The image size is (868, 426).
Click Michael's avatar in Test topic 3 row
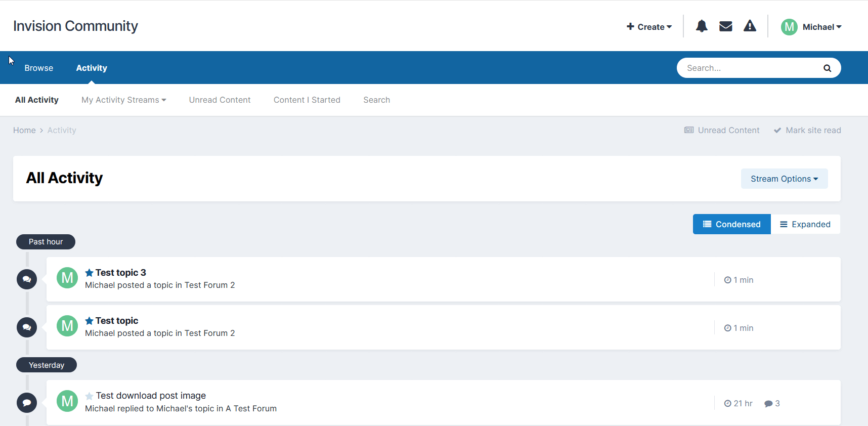click(67, 278)
